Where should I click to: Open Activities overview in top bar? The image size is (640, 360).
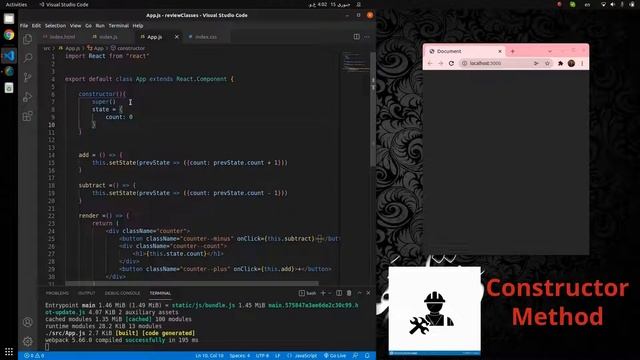(x=16, y=4)
